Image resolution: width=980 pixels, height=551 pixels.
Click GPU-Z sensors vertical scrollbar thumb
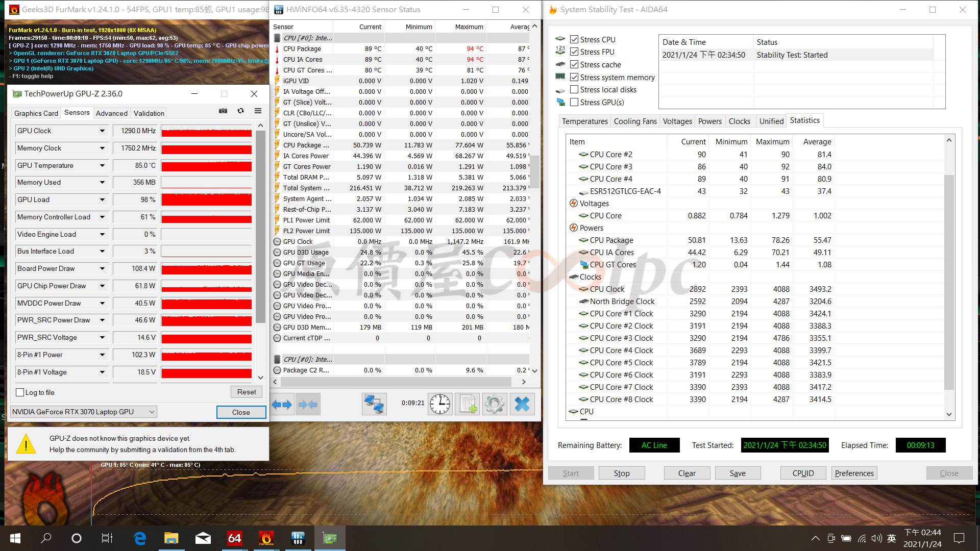coord(260,227)
